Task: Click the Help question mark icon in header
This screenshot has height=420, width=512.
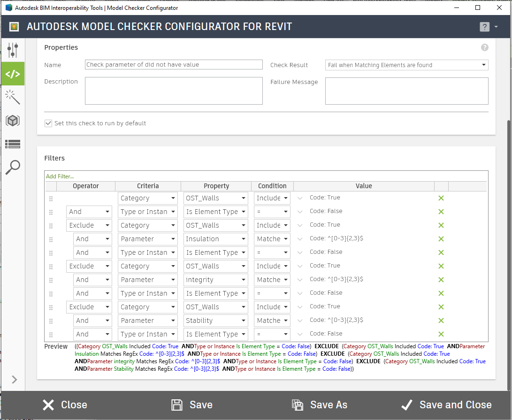Action: 484,27
